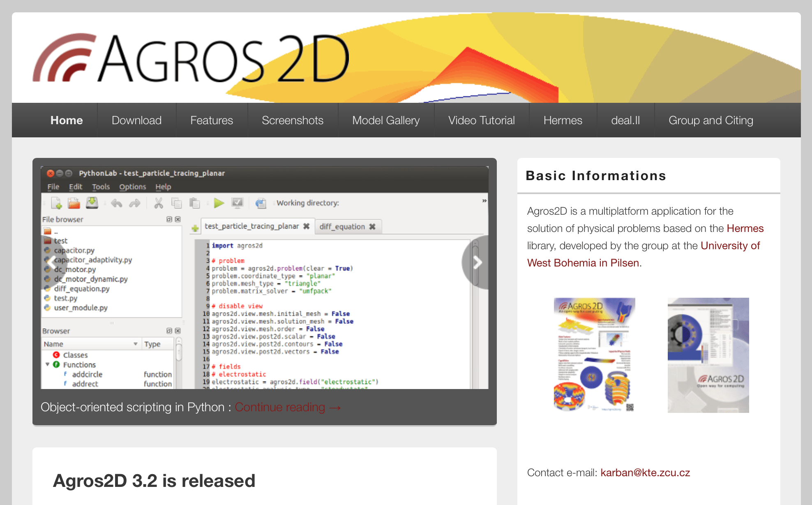Click the Browser panel close icon
Viewport: 812px width, 505px height.
(x=178, y=331)
